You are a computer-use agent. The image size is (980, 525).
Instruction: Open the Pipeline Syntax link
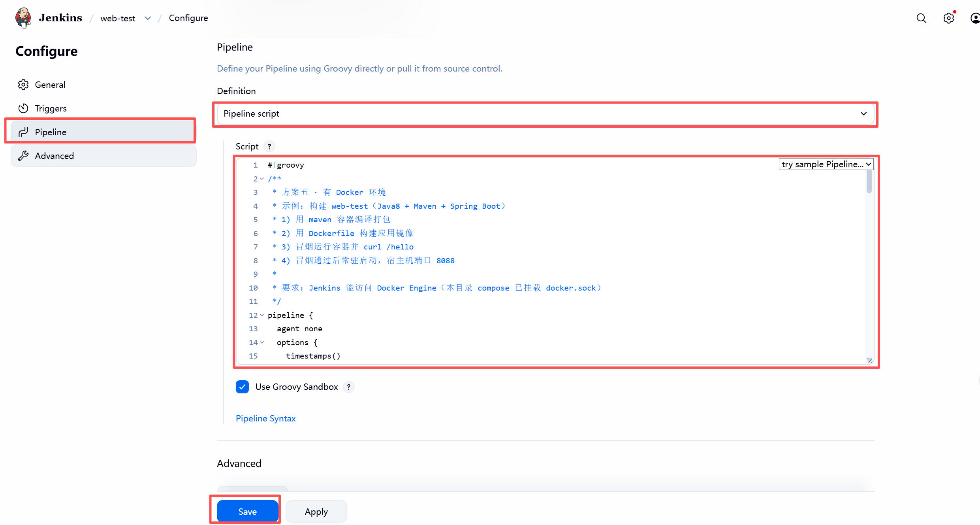(x=265, y=418)
